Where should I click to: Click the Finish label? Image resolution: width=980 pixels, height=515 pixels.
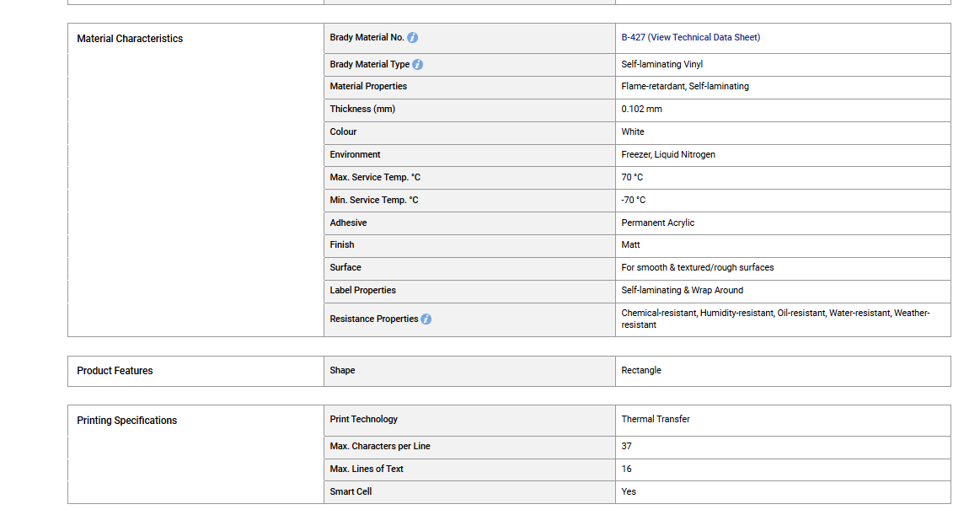(x=342, y=245)
